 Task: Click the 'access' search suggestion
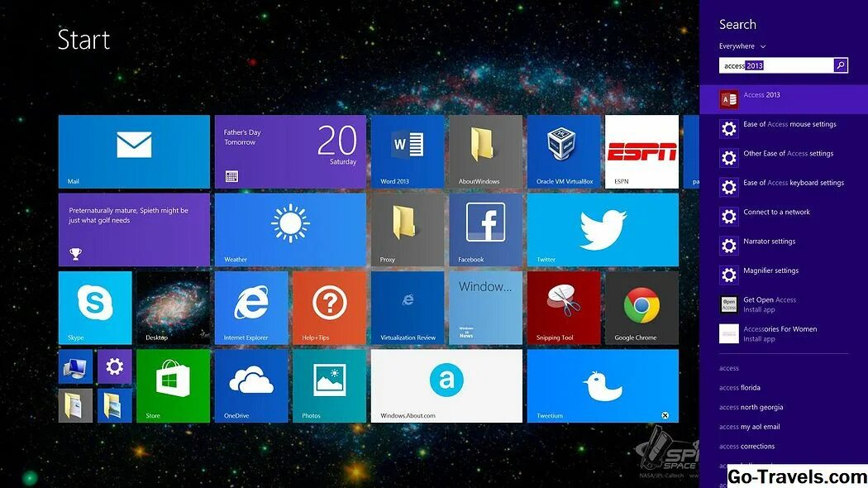(728, 368)
